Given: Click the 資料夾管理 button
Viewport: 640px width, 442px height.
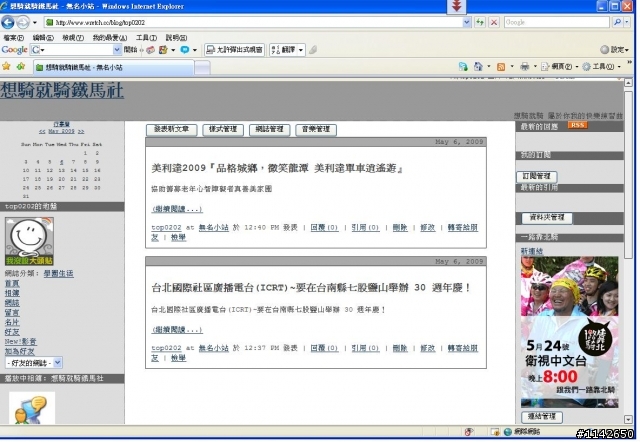Looking at the screenshot, I should (x=547, y=218).
